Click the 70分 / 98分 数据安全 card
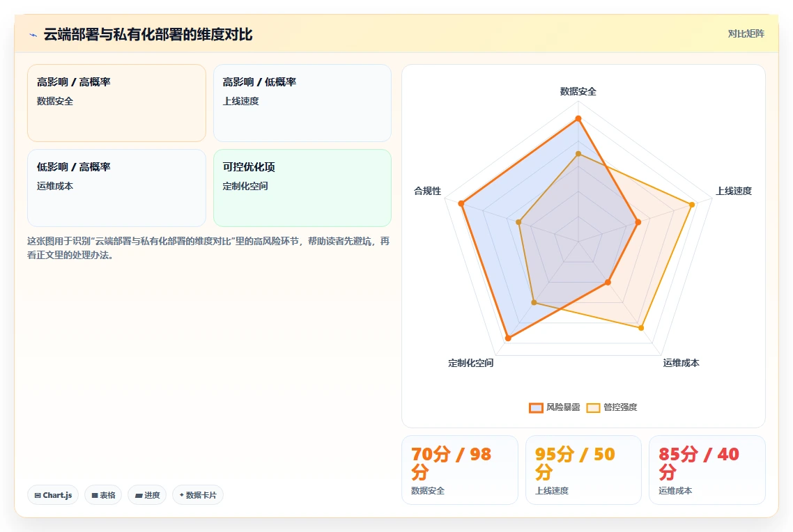Viewport: 793px width, 532px height. click(x=460, y=470)
